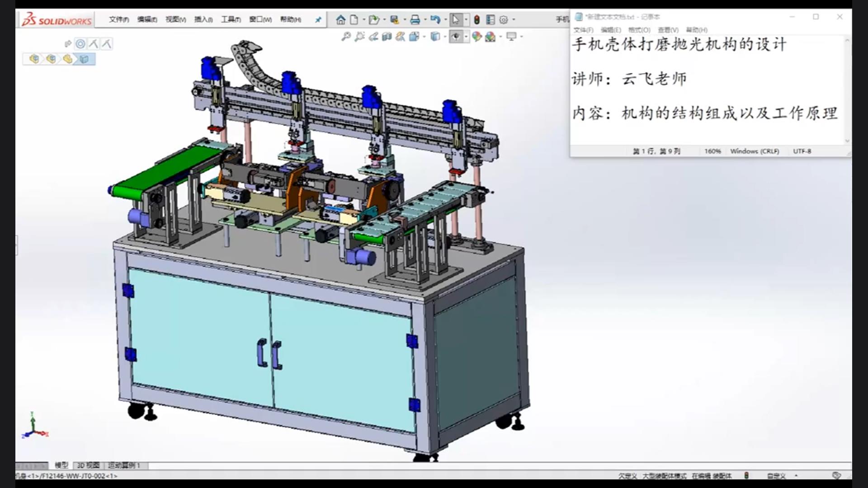Expand the Print dropdown arrow
The height and width of the screenshot is (488, 868).
(425, 20)
